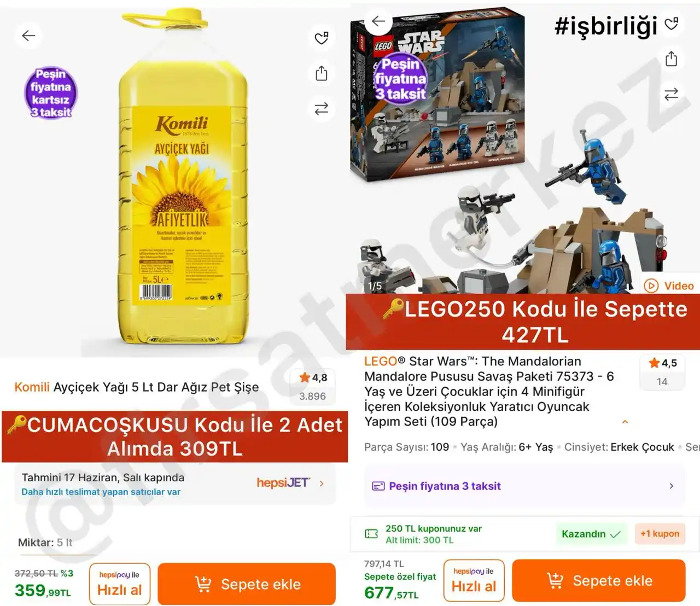Share the Komili oil product
700x606 pixels.
[322, 73]
